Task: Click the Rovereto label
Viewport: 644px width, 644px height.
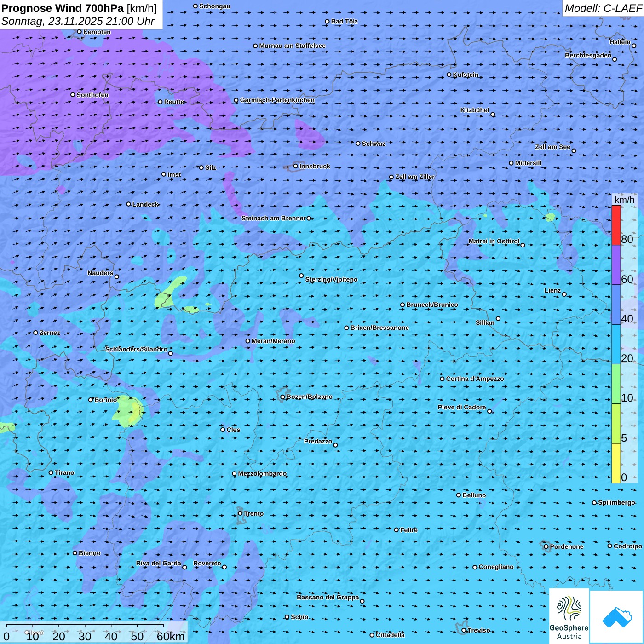Action: coord(207,563)
